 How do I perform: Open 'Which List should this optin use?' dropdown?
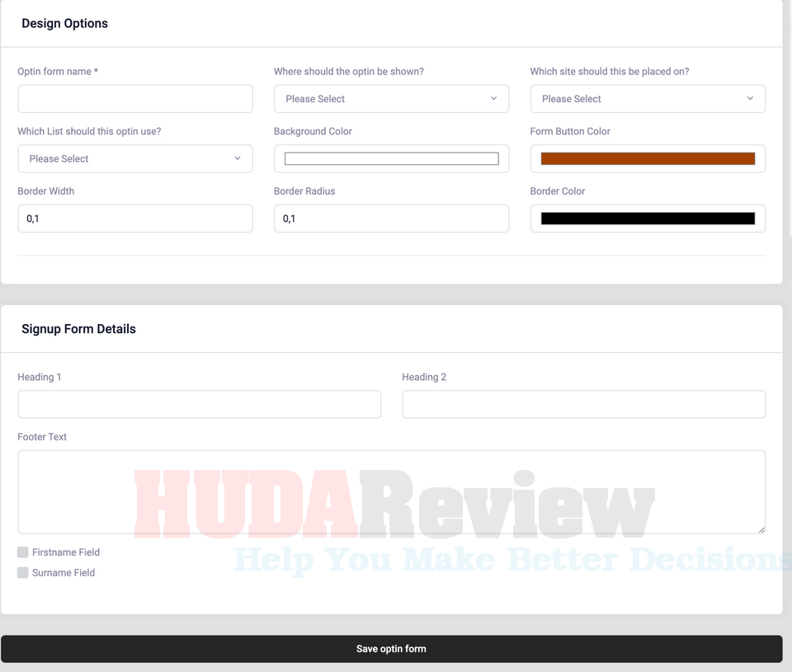[134, 158]
